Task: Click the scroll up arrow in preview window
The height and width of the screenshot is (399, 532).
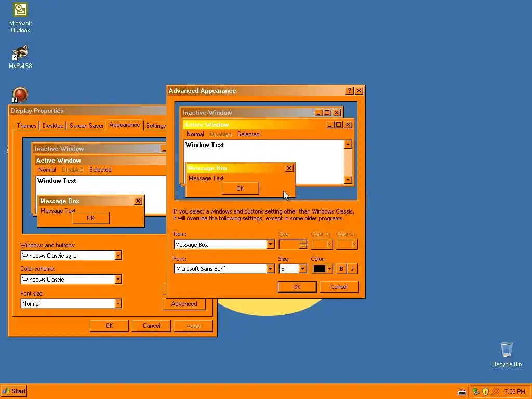Action: pyautogui.click(x=348, y=144)
